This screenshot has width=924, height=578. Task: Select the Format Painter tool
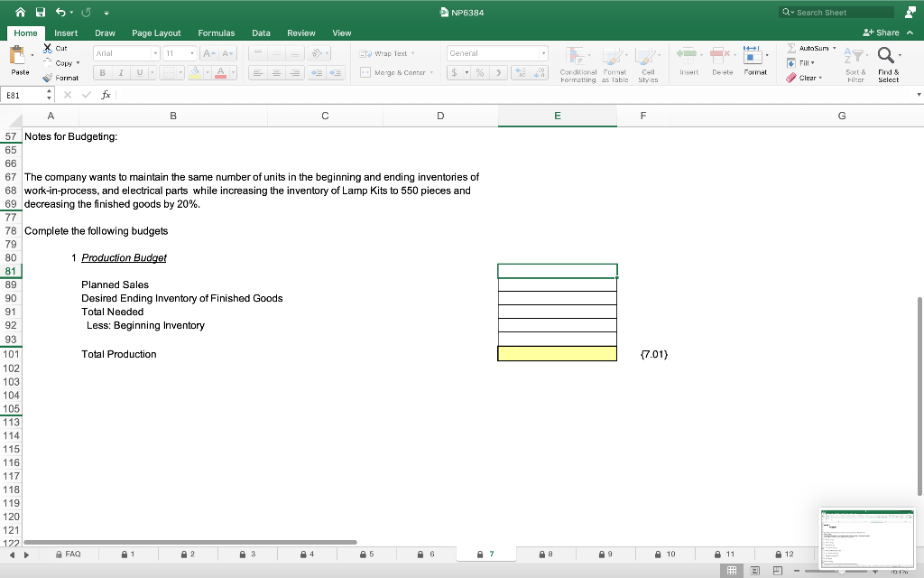61,78
